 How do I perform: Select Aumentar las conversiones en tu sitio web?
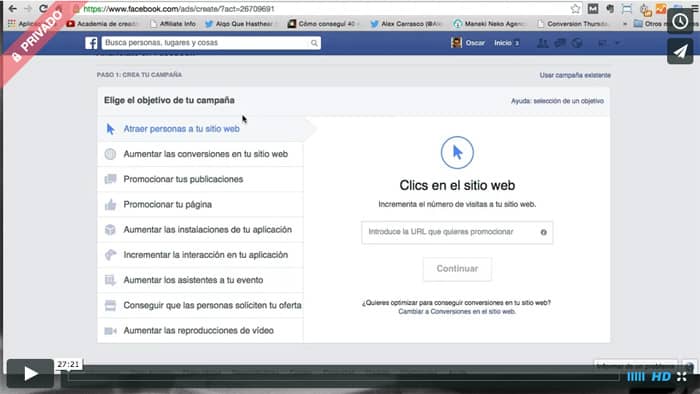200,154
